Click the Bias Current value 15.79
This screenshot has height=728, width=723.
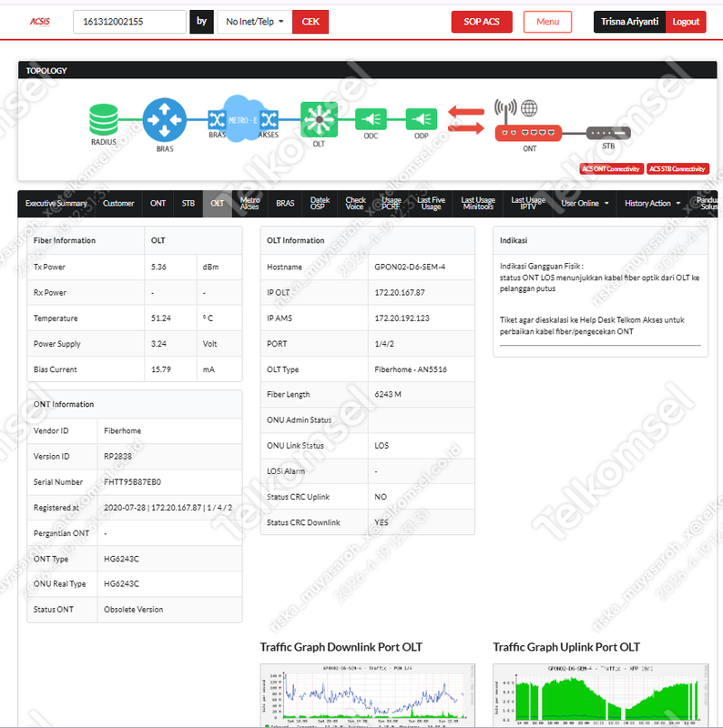click(x=161, y=369)
